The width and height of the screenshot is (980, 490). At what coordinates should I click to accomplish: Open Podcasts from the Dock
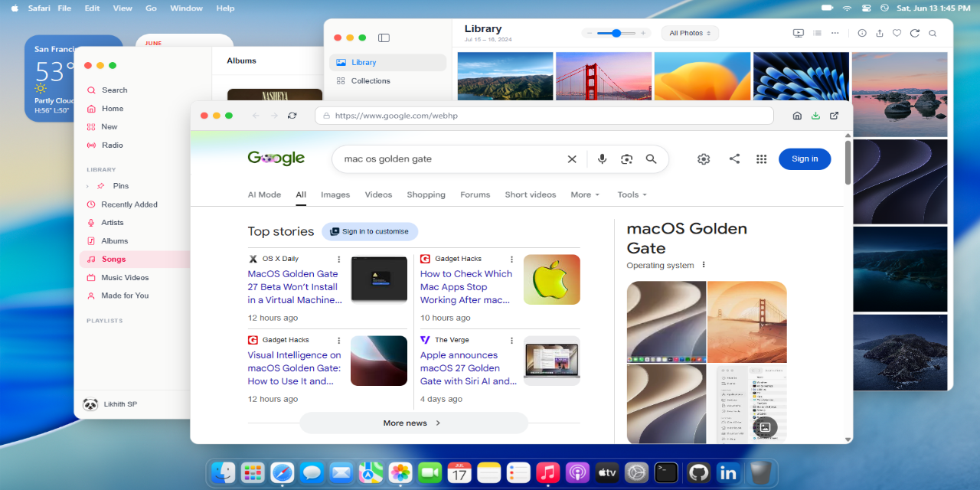click(x=577, y=473)
